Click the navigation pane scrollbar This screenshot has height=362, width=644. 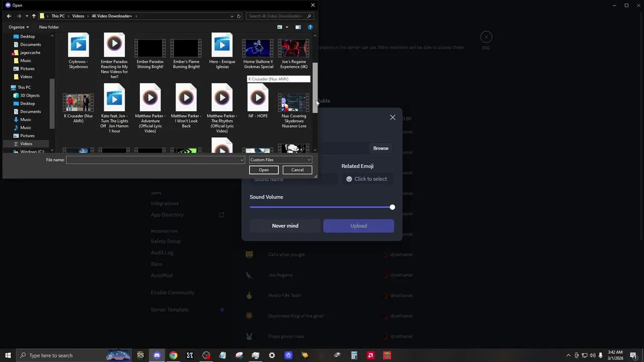pos(52,103)
